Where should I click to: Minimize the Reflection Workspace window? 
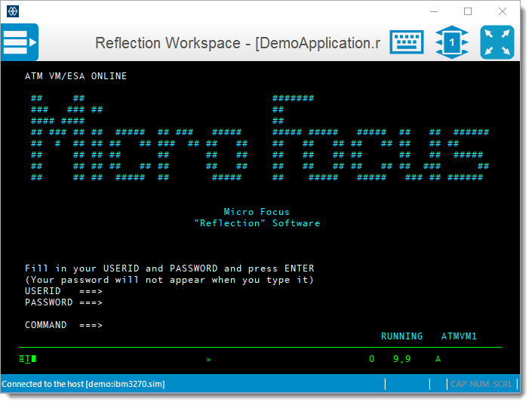coord(433,11)
